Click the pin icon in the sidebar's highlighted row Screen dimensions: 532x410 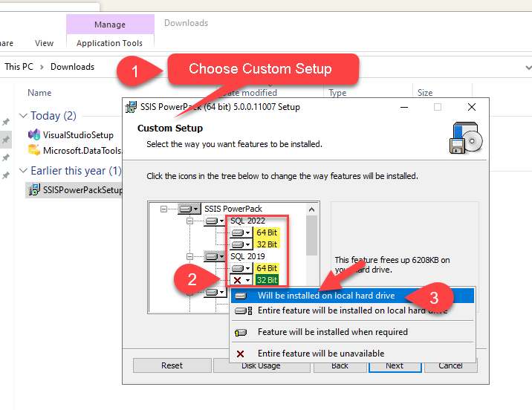click(x=6, y=140)
